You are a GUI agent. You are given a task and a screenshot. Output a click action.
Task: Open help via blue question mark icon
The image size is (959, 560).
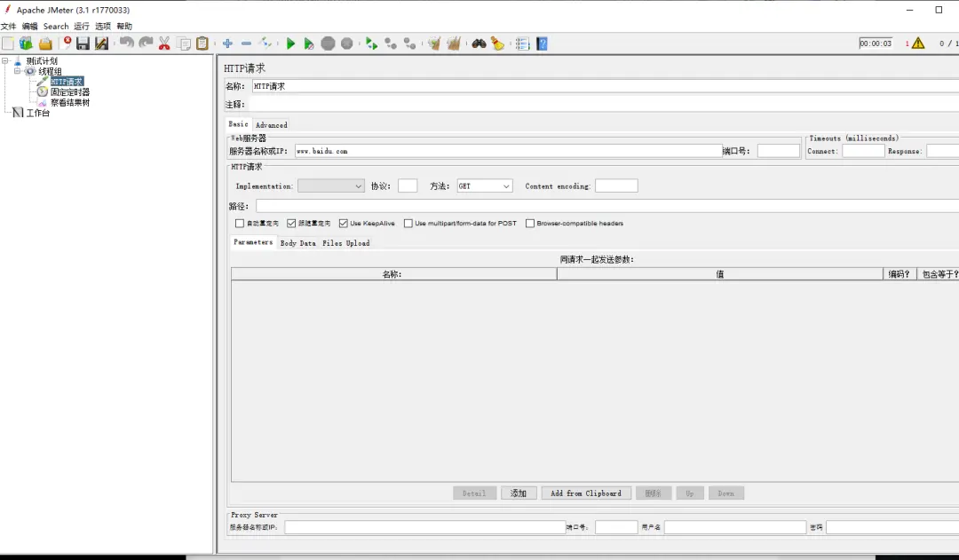tap(542, 43)
